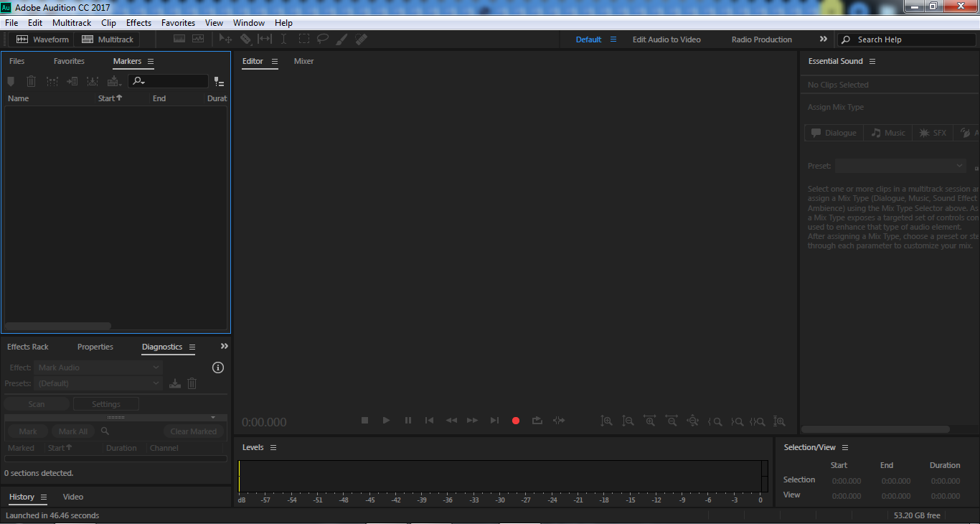Screen dimensions: 980x524
Task: Toggle Skip Selection in transport controls
Action: click(x=559, y=421)
